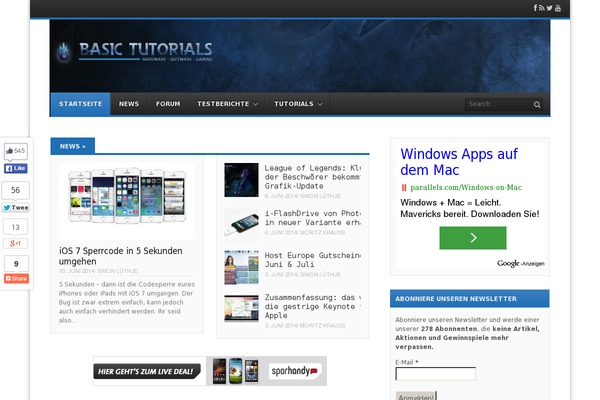600x400 pixels.
Task: Open the iOS 7 iPhones featured thumbnail
Action: pyautogui.click(x=127, y=201)
